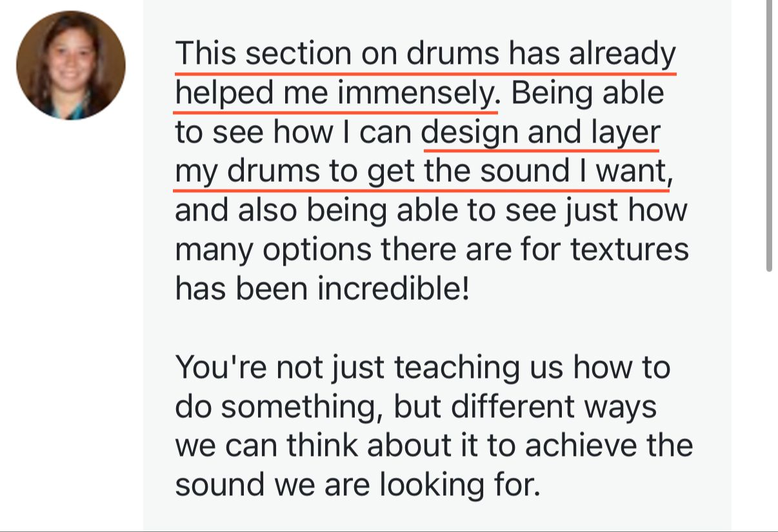Screen dimensions: 778x532
Task: Click the line "many options there are for textures"
Action: click(x=432, y=250)
